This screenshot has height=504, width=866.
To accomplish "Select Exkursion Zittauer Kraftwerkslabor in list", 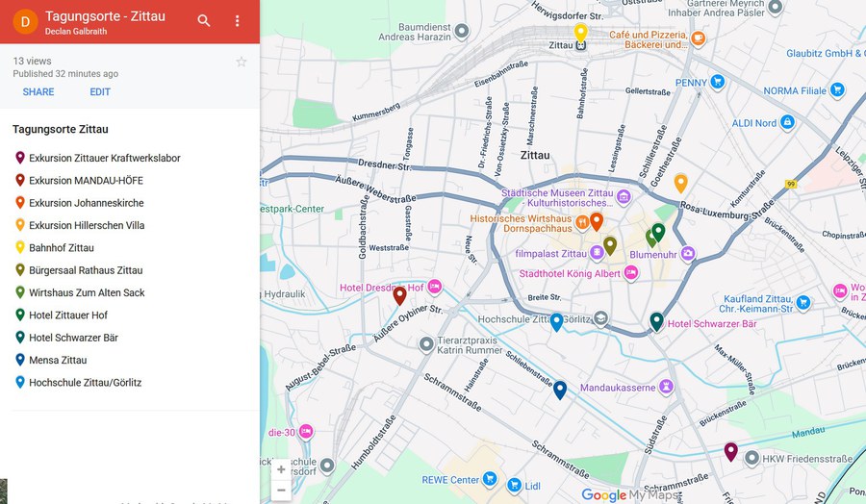I will (x=104, y=158).
